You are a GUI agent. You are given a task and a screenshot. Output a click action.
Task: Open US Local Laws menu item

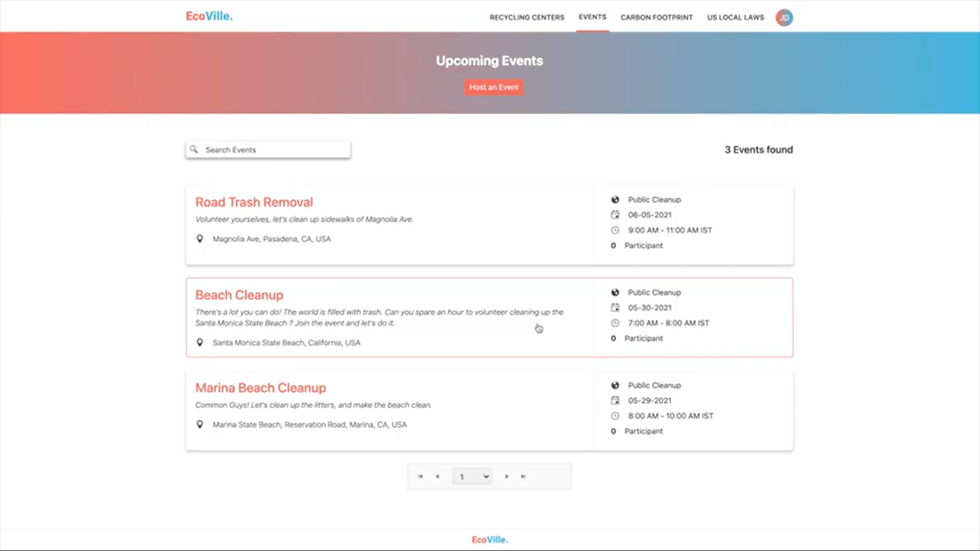click(735, 17)
